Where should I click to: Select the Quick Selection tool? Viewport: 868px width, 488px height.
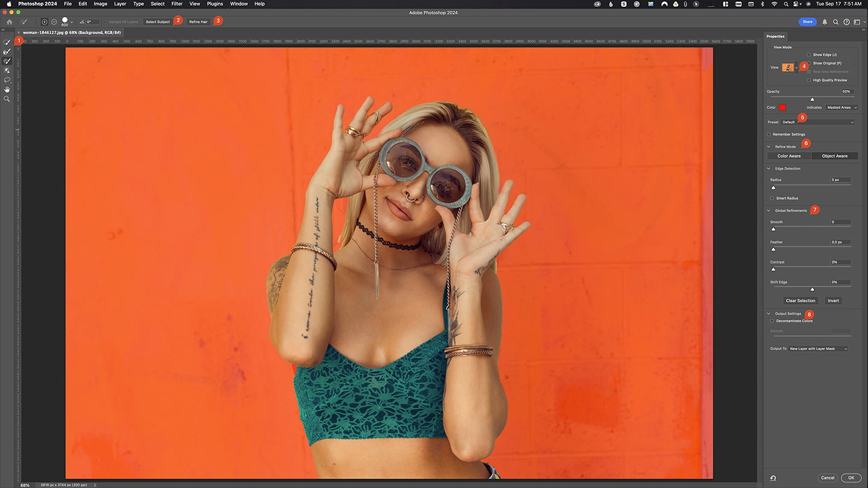(x=7, y=42)
